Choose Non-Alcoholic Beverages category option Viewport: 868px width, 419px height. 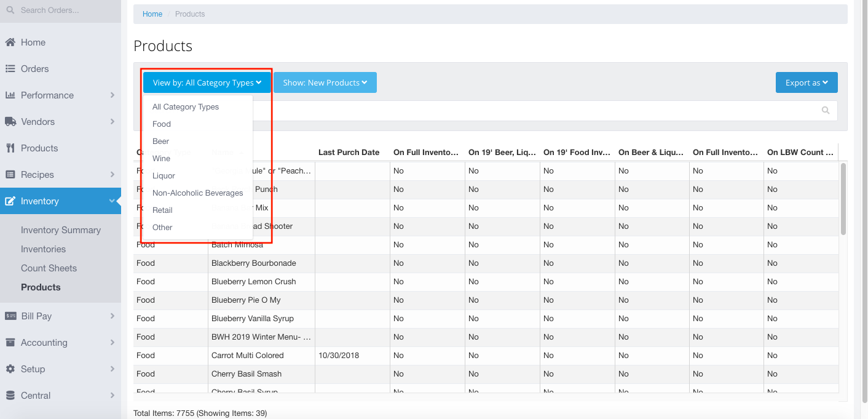click(197, 193)
